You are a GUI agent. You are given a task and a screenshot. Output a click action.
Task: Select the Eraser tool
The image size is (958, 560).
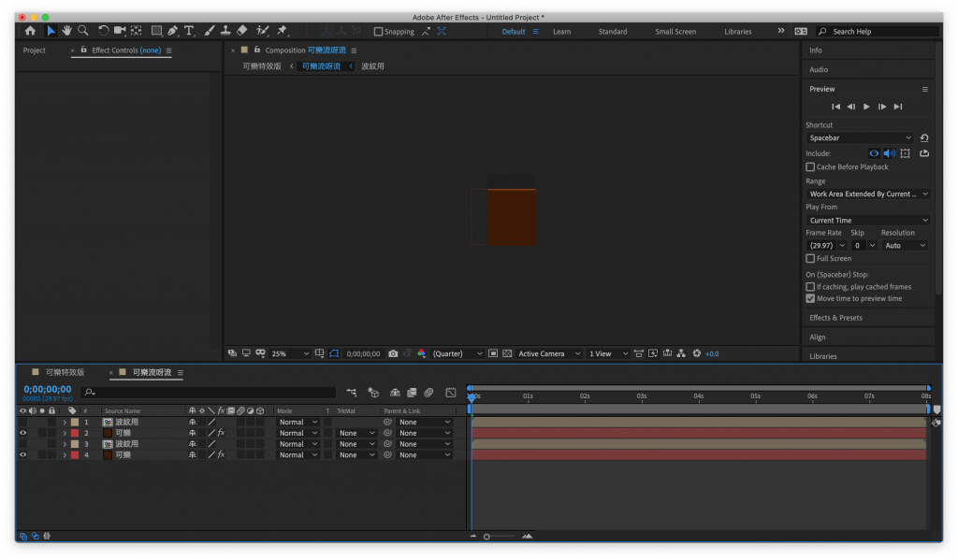point(242,31)
